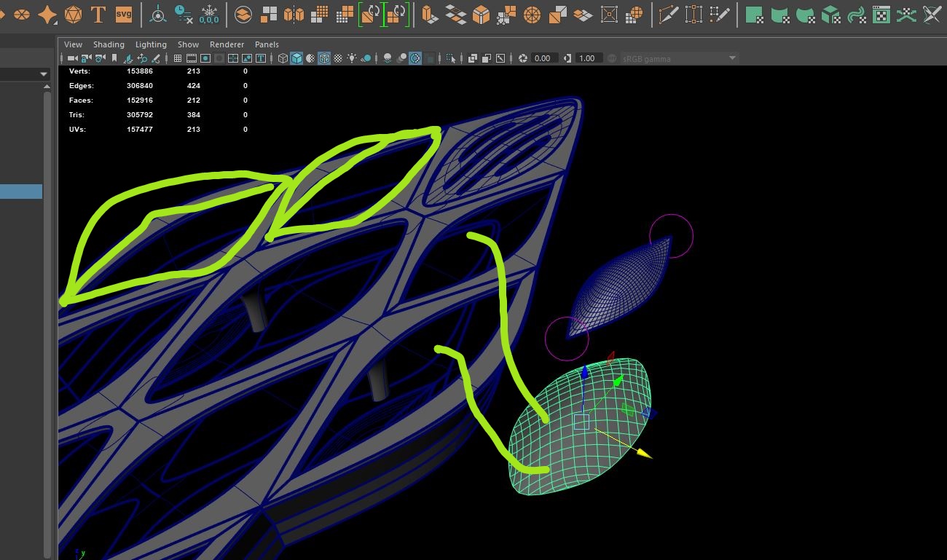Image resolution: width=947 pixels, height=560 pixels.
Task: Open the Renderer panel menu
Action: [227, 44]
